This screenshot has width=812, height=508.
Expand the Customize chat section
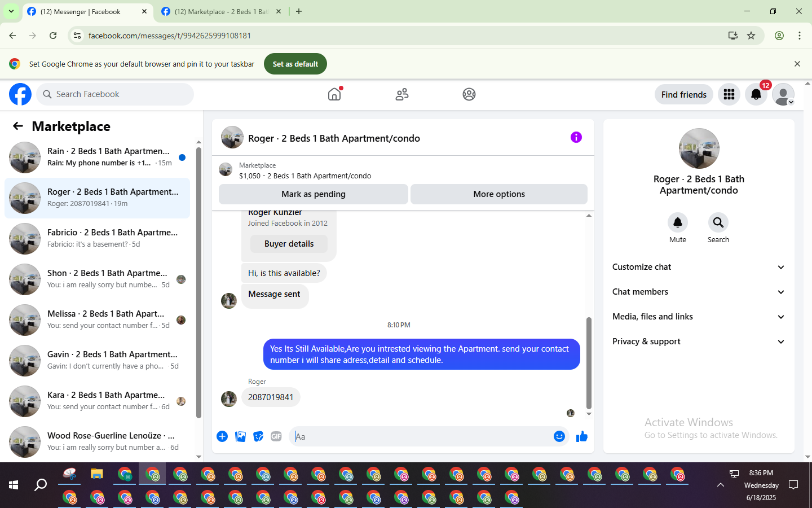coord(699,267)
